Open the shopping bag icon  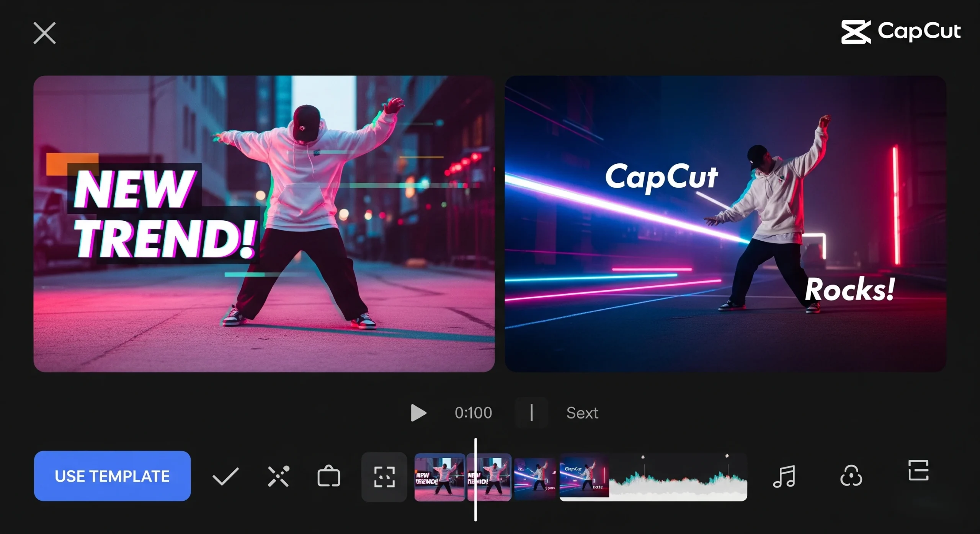tap(328, 476)
